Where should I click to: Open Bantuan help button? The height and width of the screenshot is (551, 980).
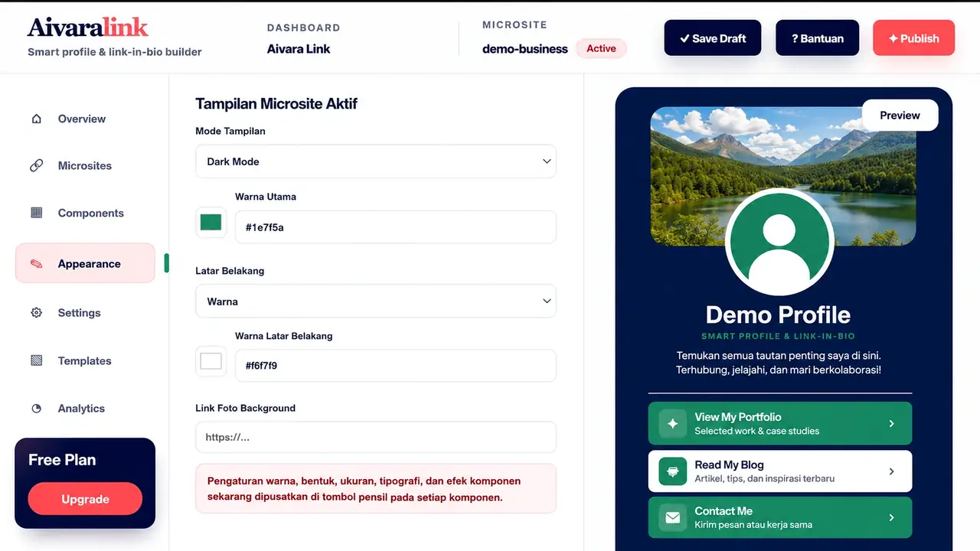(818, 38)
